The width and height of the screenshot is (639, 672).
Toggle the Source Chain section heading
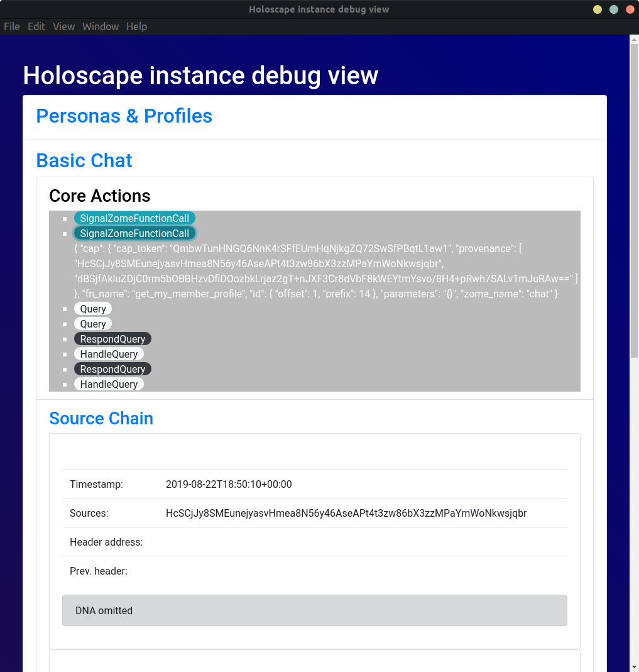point(101,418)
